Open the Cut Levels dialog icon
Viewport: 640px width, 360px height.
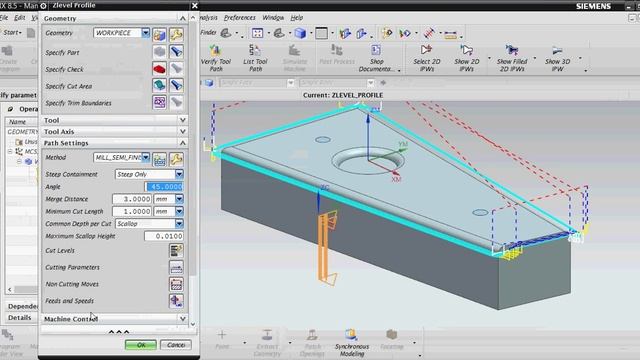click(x=176, y=251)
